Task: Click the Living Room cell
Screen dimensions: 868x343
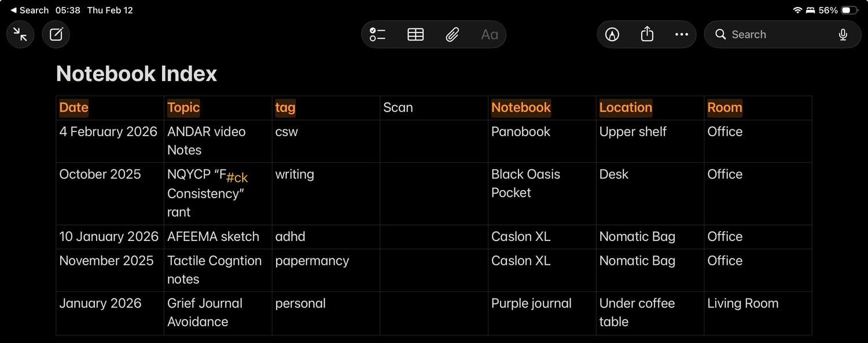Action: 742,304
